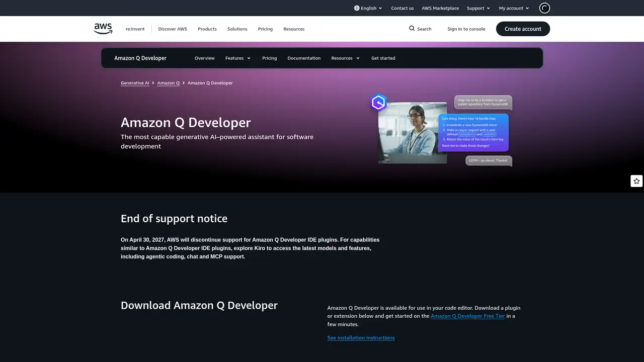Click the Amazon Q hexagon logo icon

pos(379,103)
